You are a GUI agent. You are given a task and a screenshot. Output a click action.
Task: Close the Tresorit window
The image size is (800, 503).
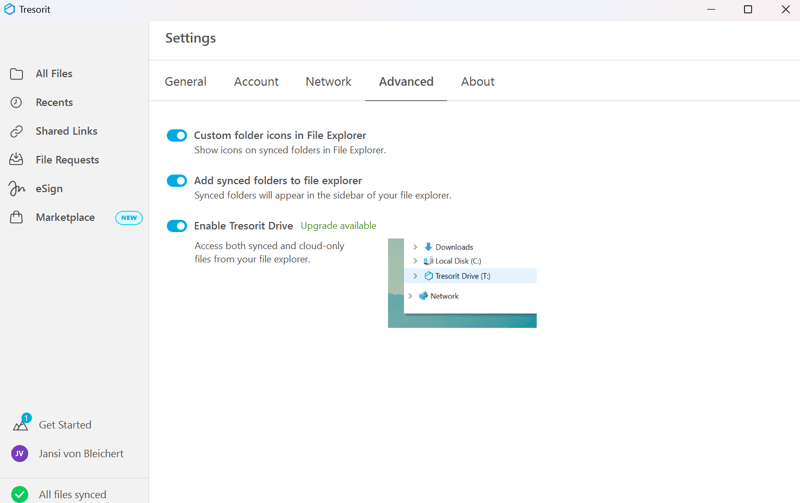pyautogui.click(x=786, y=9)
